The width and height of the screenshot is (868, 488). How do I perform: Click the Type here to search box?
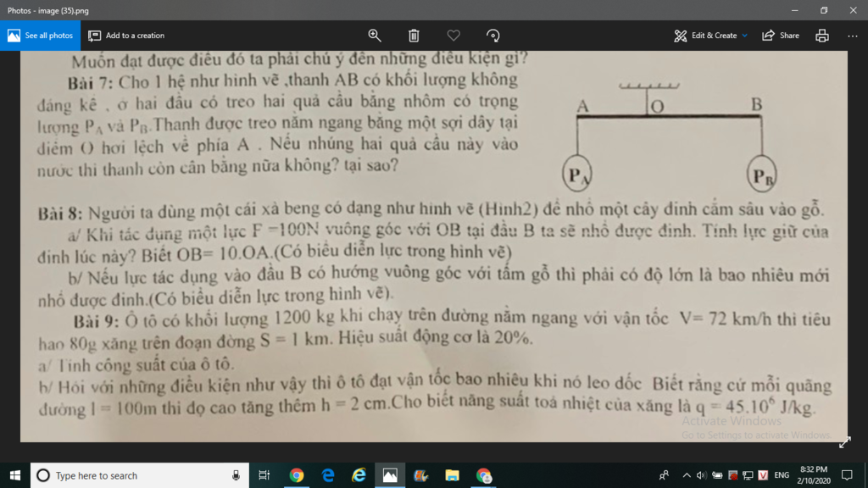tap(140, 475)
